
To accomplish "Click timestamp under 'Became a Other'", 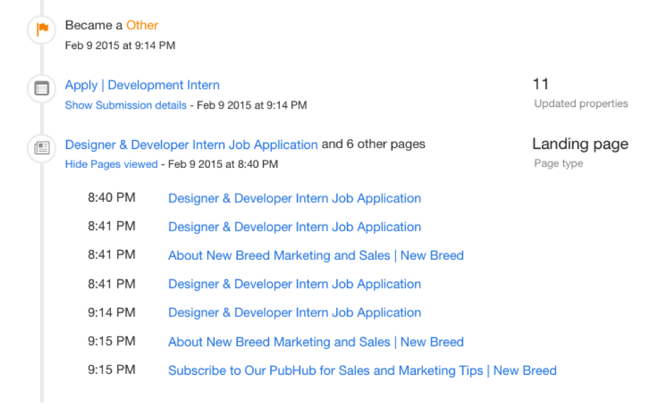I will point(120,45).
